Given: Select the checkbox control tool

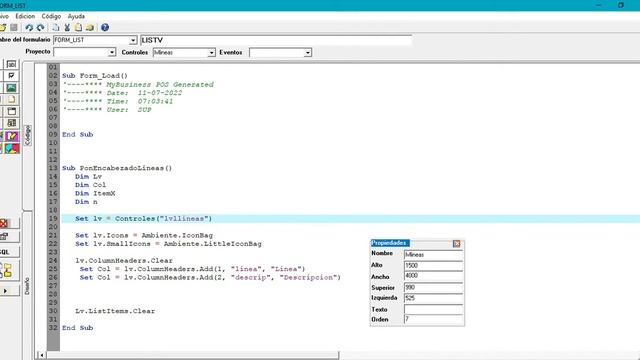Looking at the screenshot, I should [x=11, y=76].
